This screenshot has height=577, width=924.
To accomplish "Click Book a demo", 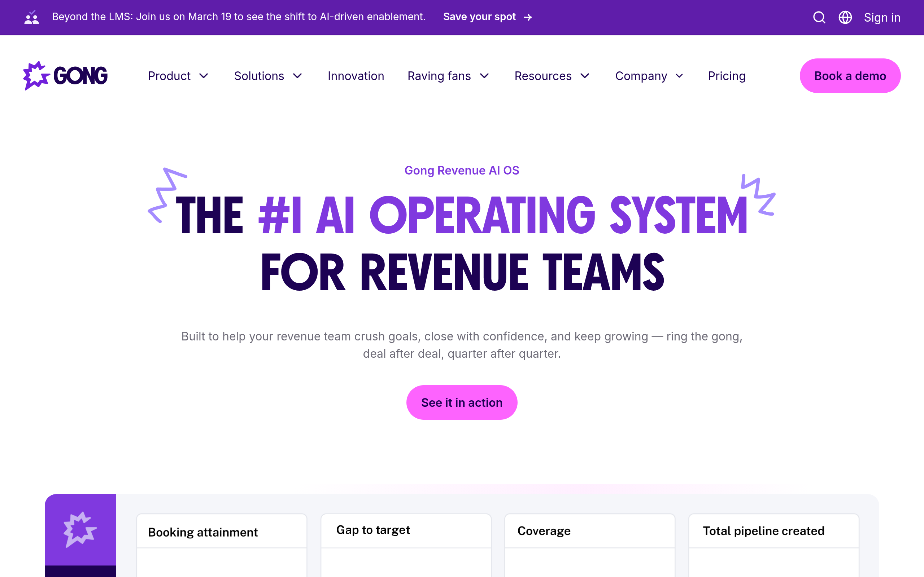I will [x=850, y=76].
